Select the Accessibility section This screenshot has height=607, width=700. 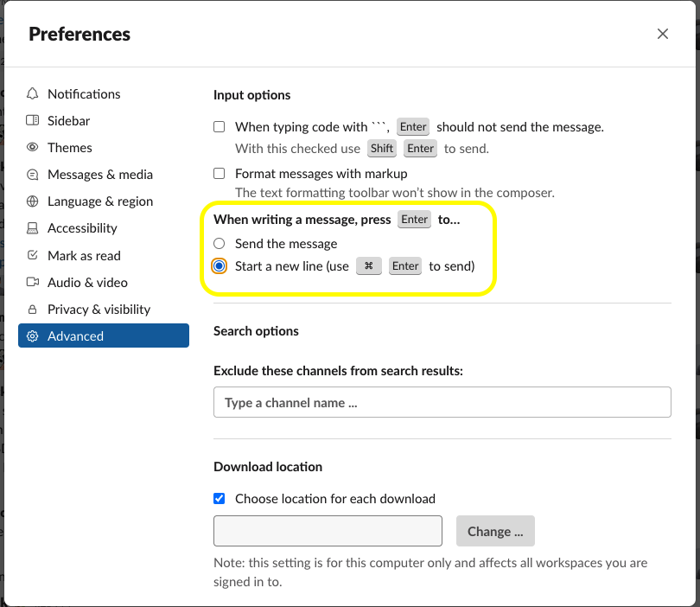pyautogui.click(x=104, y=228)
